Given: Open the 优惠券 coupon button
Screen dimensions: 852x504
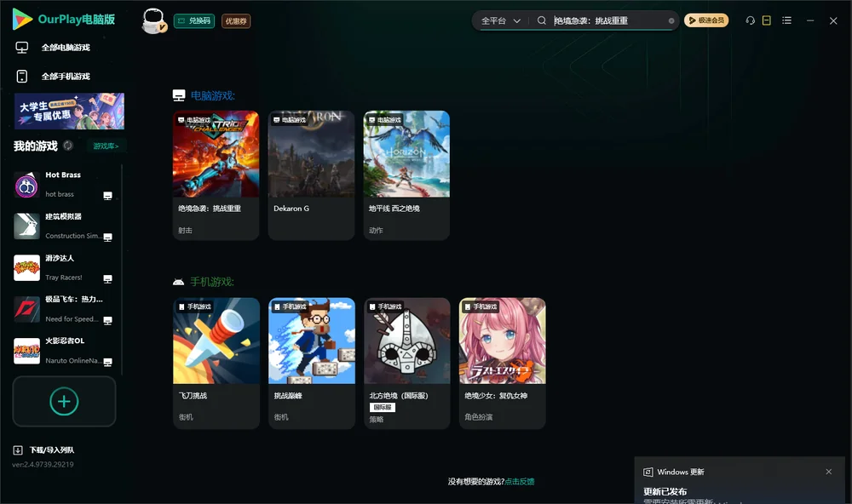Looking at the screenshot, I should pyautogui.click(x=236, y=20).
